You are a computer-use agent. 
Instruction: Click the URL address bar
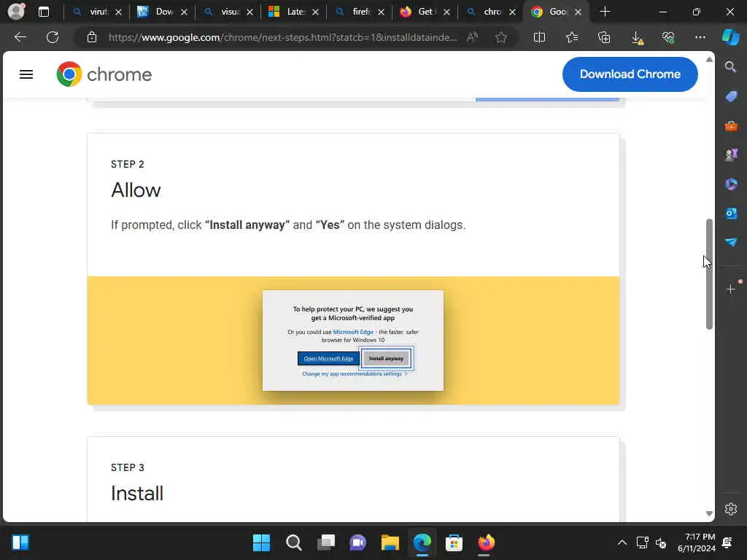tap(282, 37)
